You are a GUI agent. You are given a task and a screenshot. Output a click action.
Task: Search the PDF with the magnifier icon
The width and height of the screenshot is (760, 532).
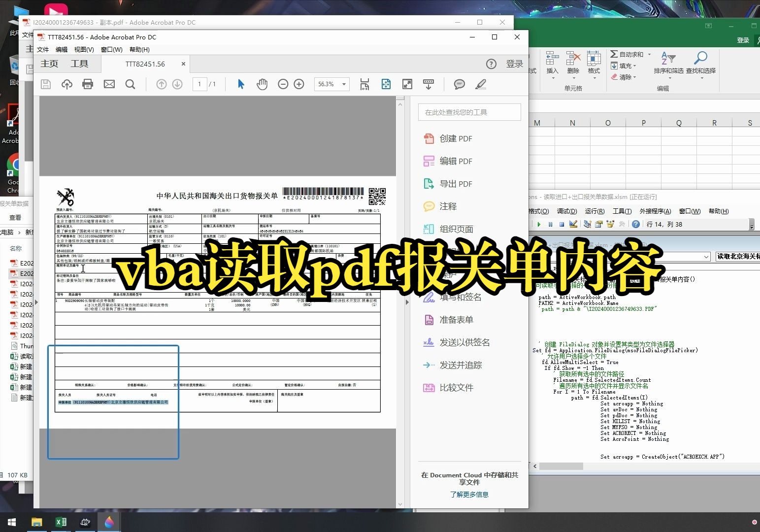130,84
